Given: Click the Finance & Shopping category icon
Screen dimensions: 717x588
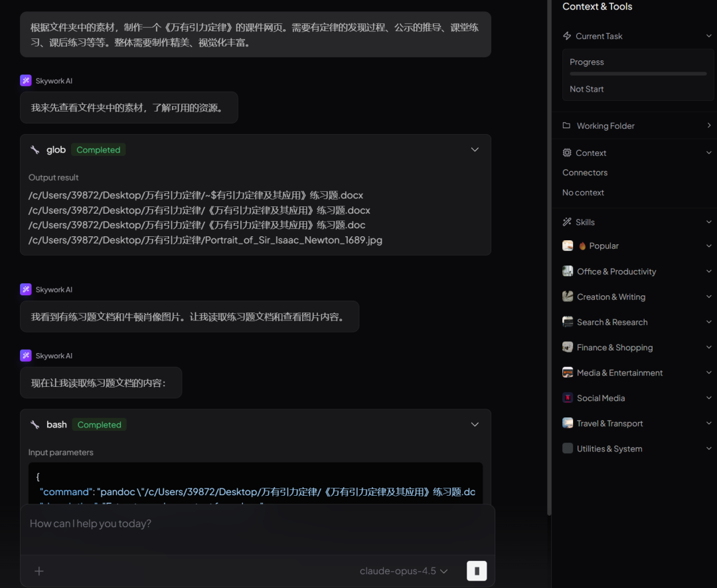Looking at the screenshot, I should pyautogui.click(x=568, y=348).
